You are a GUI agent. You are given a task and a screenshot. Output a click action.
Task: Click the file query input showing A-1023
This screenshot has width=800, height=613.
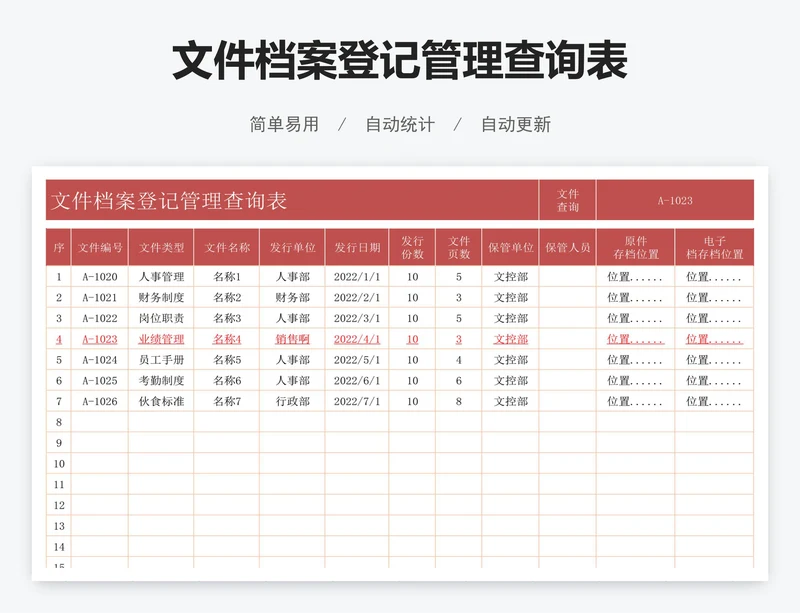[675, 200]
